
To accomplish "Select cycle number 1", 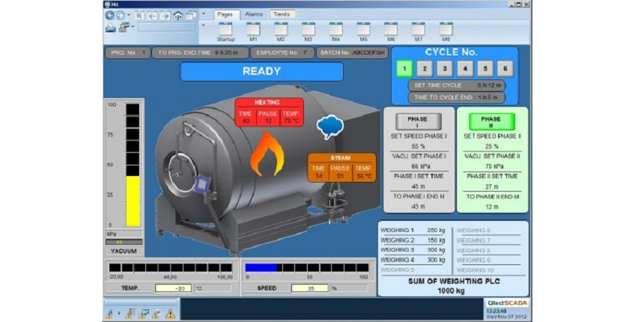I will [404, 69].
